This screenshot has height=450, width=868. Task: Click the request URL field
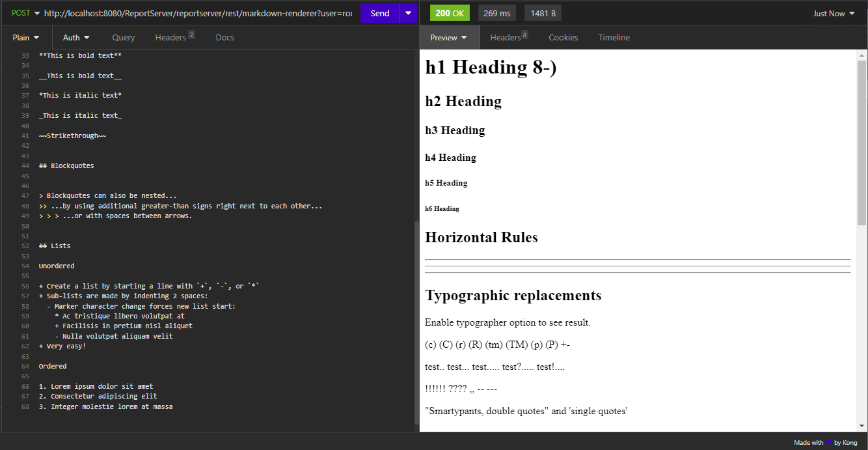[198, 13]
